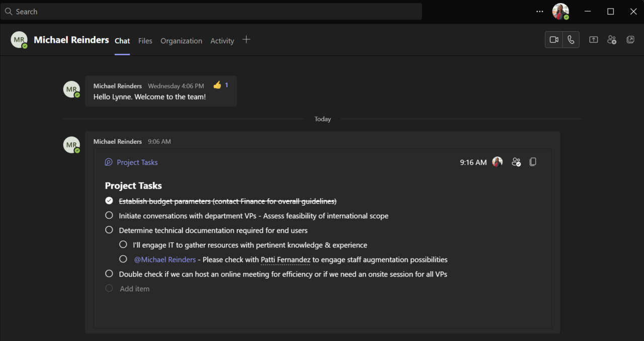Add people to the chat
This screenshot has width=644, height=341.
(611, 39)
